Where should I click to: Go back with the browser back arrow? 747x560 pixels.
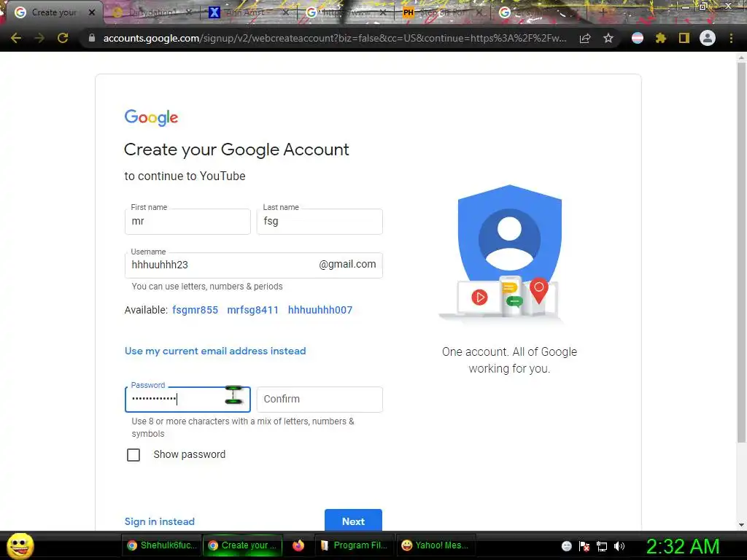pos(16,38)
